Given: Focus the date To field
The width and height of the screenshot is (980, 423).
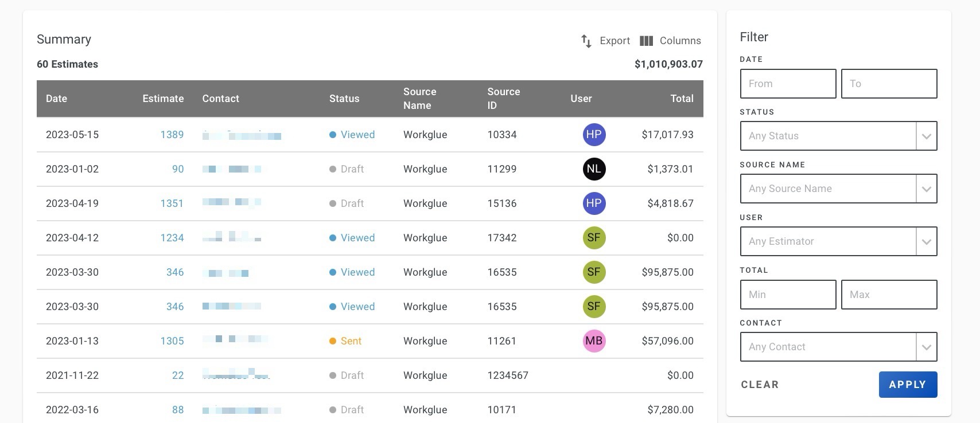Looking at the screenshot, I should pyautogui.click(x=889, y=84).
